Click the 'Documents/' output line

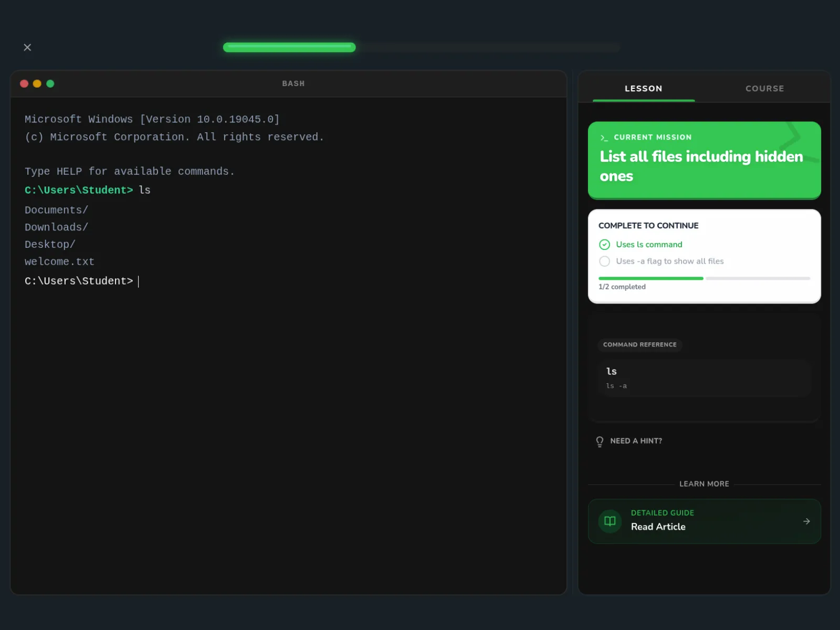(57, 210)
